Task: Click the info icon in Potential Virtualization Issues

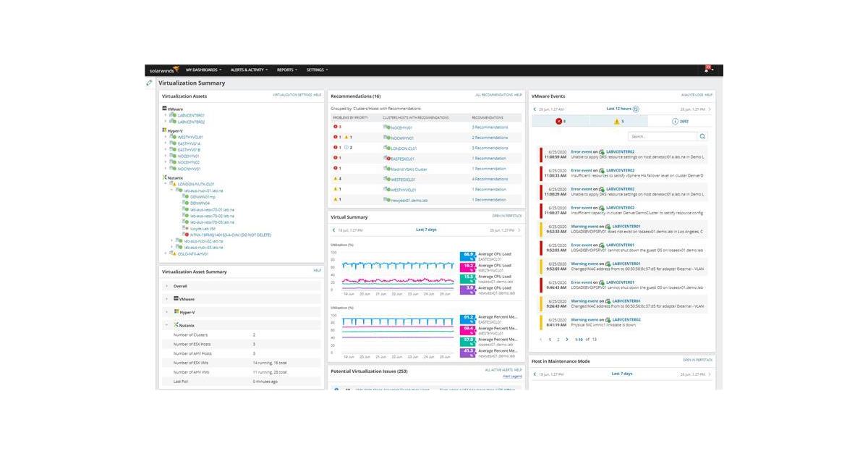Action: click(x=337, y=390)
